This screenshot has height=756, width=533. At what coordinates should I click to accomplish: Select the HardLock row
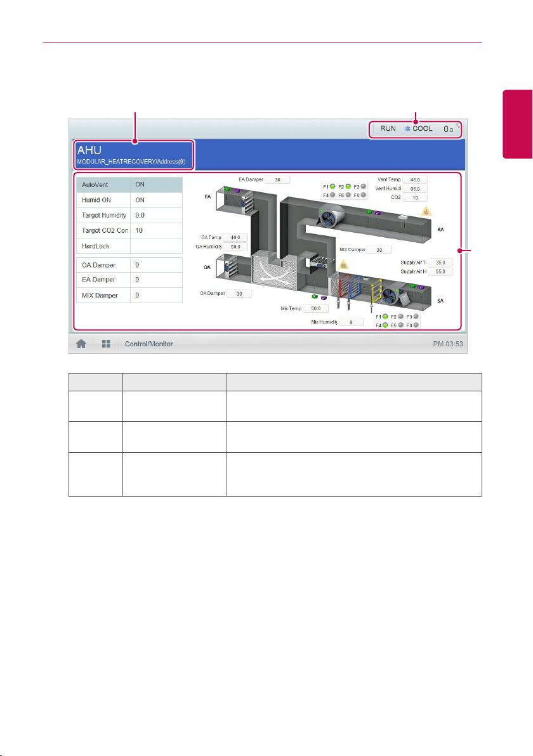click(x=129, y=246)
